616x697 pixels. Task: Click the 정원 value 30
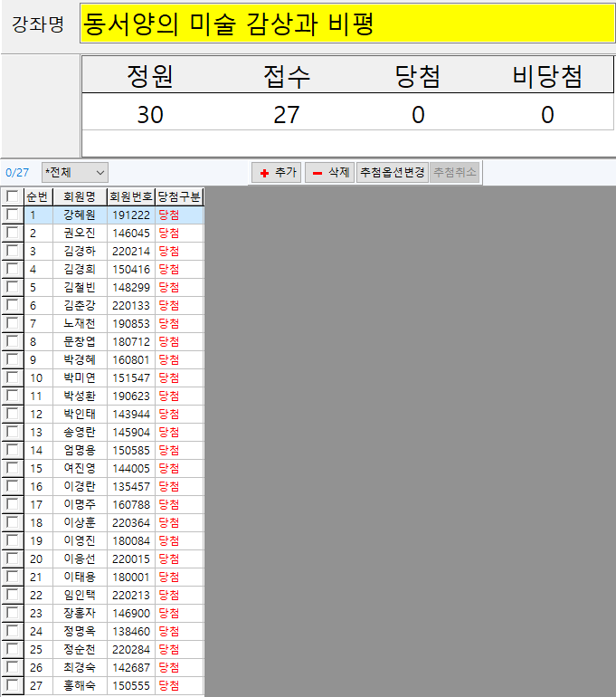tap(150, 115)
